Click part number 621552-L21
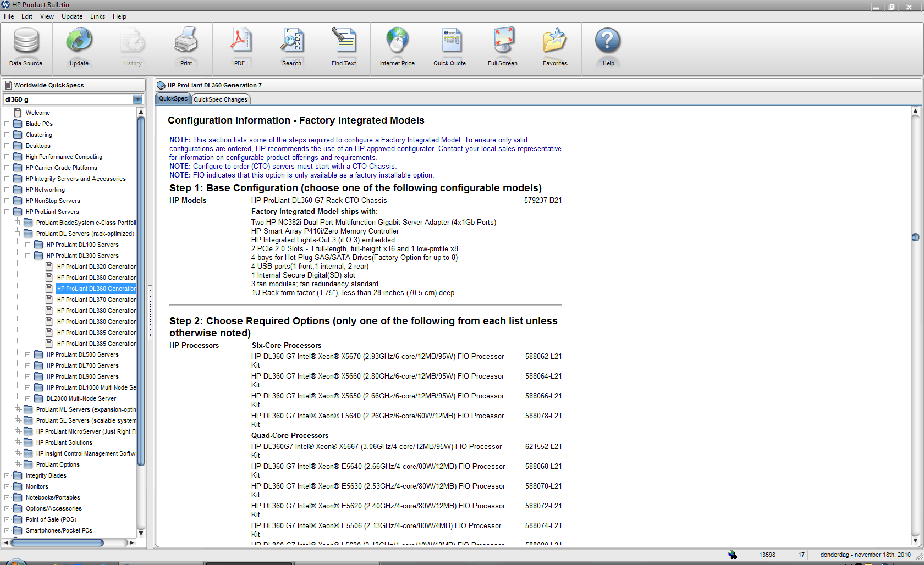The height and width of the screenshot is (565, 924). (x=543, y=447)
